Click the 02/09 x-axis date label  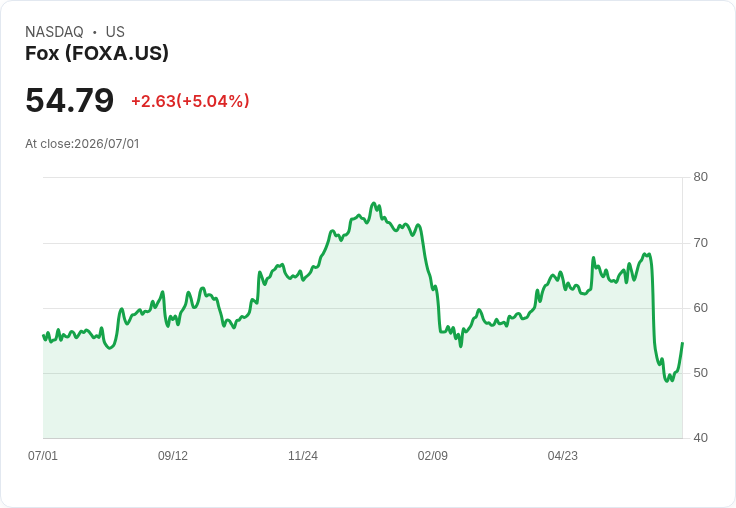(x=433, y=455)
